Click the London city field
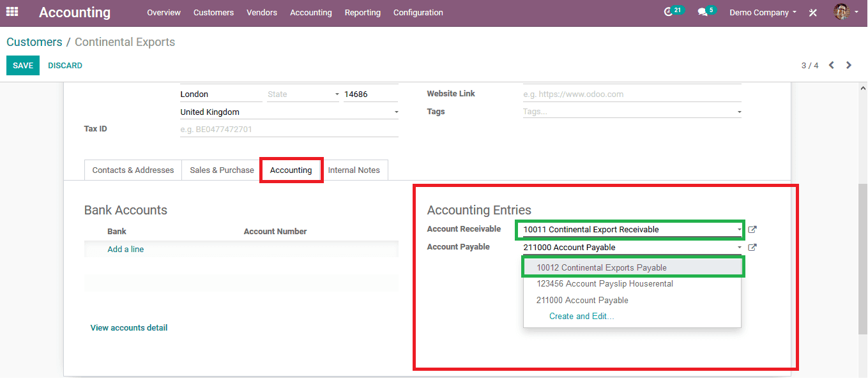868x381 pixels. [221, 94]
